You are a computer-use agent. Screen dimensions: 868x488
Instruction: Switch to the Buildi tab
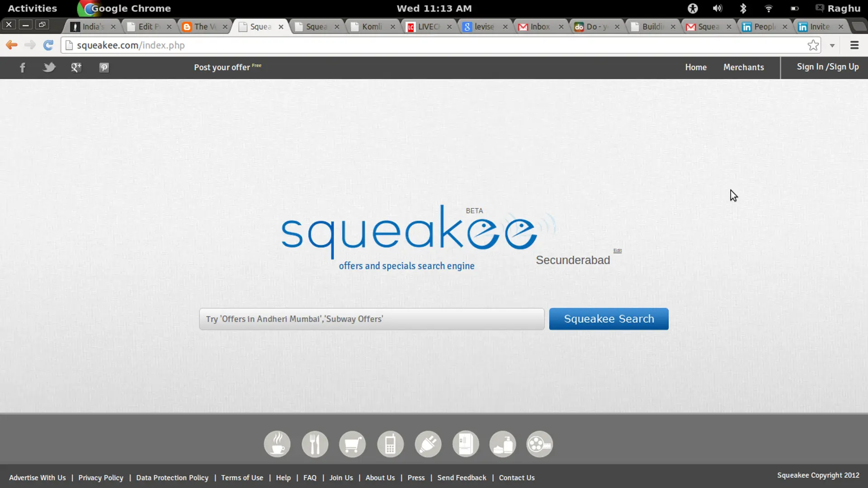[652, 27]
